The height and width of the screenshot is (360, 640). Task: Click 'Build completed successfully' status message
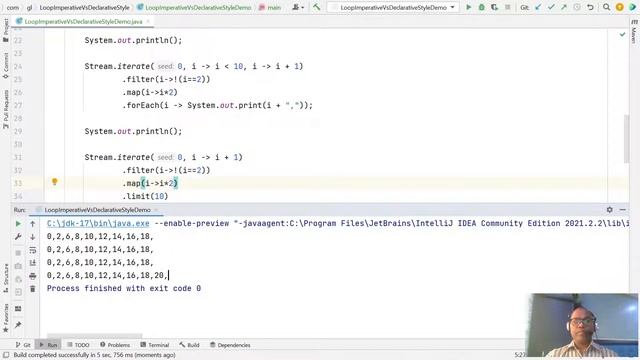tap(94, 355)
